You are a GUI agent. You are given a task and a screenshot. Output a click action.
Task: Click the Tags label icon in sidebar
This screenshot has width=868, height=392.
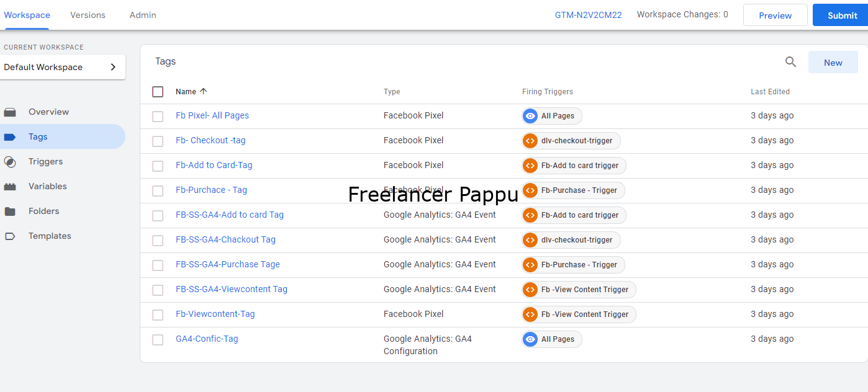tap(10, 137)
